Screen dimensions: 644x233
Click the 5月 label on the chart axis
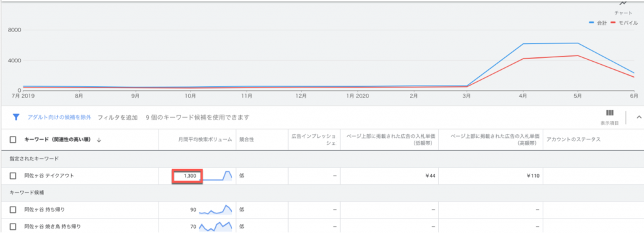tap(578, 96)
